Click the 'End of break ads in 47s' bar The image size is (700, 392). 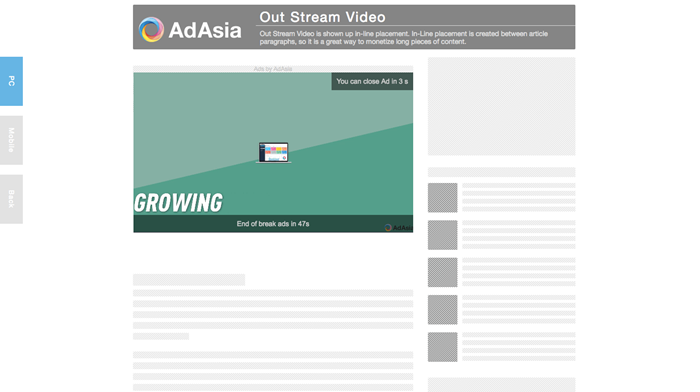tap(273, 224)
